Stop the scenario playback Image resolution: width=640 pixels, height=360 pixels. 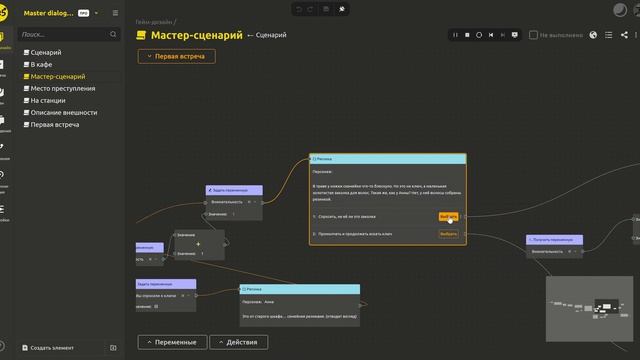click(x=467, y=35)
